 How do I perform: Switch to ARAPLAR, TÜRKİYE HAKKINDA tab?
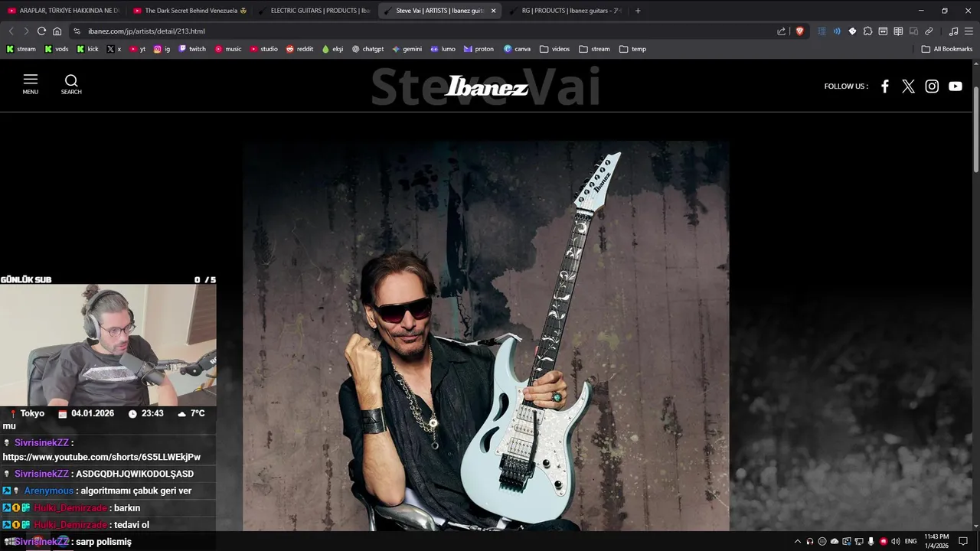[63, 11]
